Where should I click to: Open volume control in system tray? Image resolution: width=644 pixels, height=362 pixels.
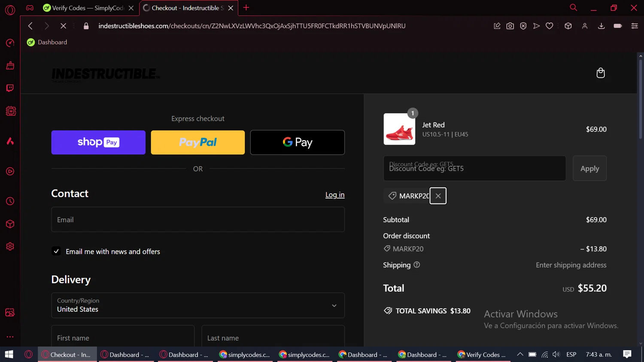pos(556,354)
